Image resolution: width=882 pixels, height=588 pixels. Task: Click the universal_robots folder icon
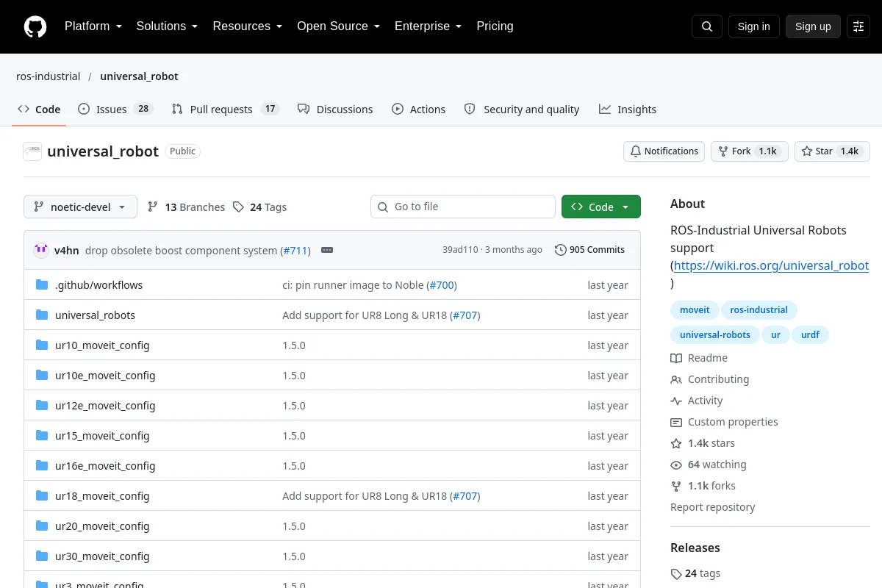click(42, 315)
